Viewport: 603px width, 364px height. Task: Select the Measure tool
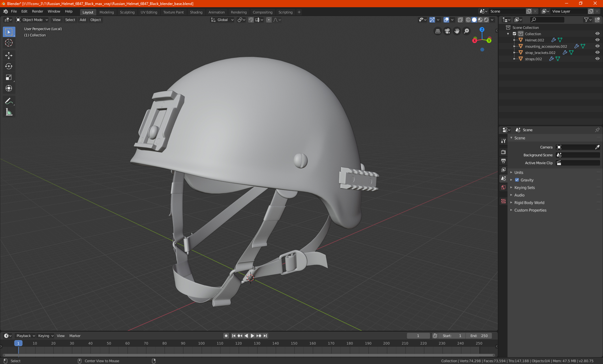pyautogui.click(x=9, y=112)
